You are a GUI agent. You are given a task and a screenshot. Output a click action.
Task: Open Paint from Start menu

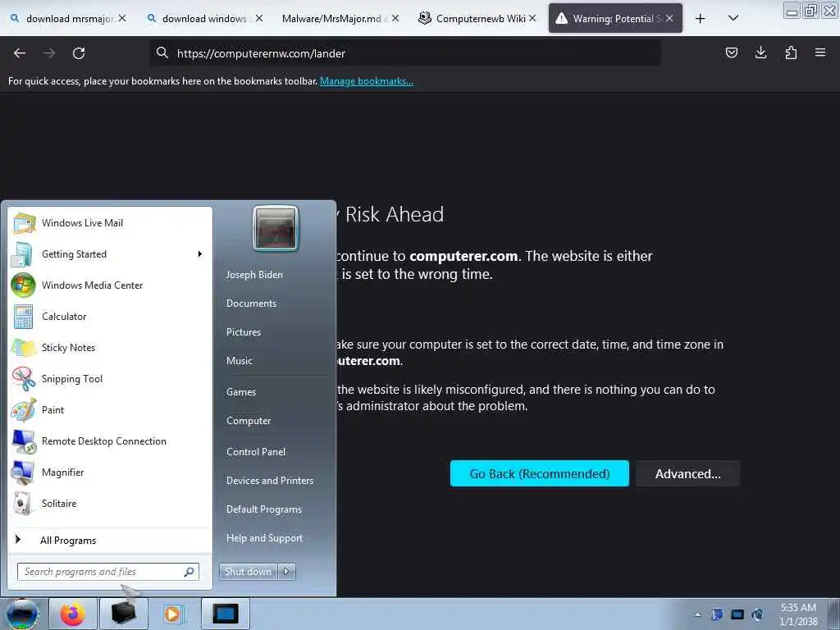click(x=110, y=410)
